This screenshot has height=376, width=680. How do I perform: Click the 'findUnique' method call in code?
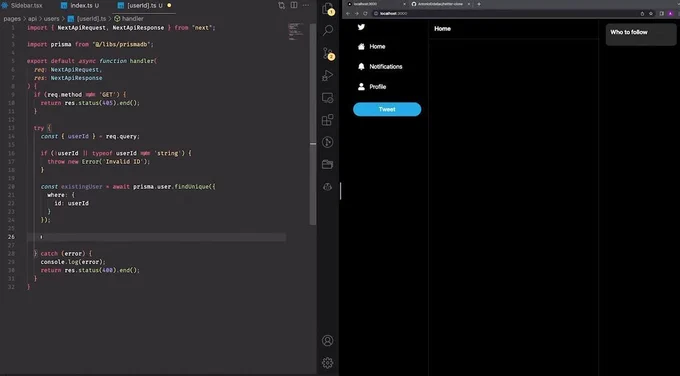pos(192,186)
